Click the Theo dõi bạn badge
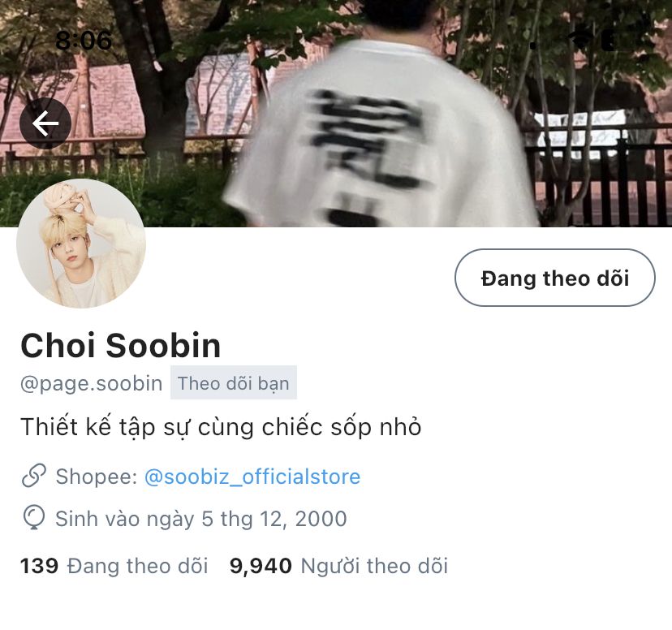This screenshot has width=672, height=630. coord(234,382)
